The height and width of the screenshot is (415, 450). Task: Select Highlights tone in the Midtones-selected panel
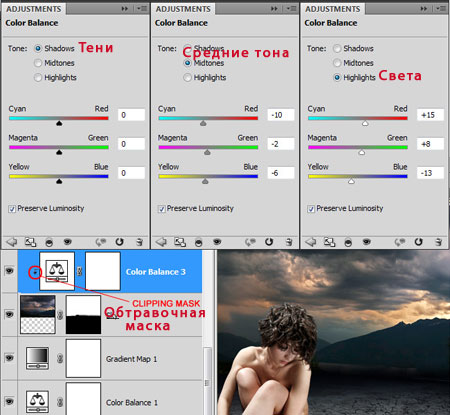pyautogui.click(x=188, y=77)
